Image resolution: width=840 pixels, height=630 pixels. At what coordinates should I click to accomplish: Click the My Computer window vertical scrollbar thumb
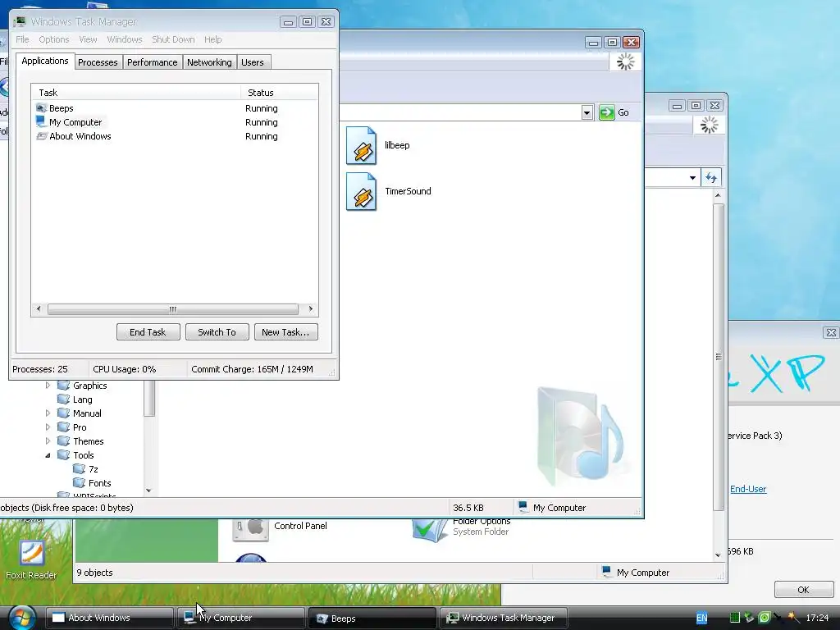[x=719, y=357]
